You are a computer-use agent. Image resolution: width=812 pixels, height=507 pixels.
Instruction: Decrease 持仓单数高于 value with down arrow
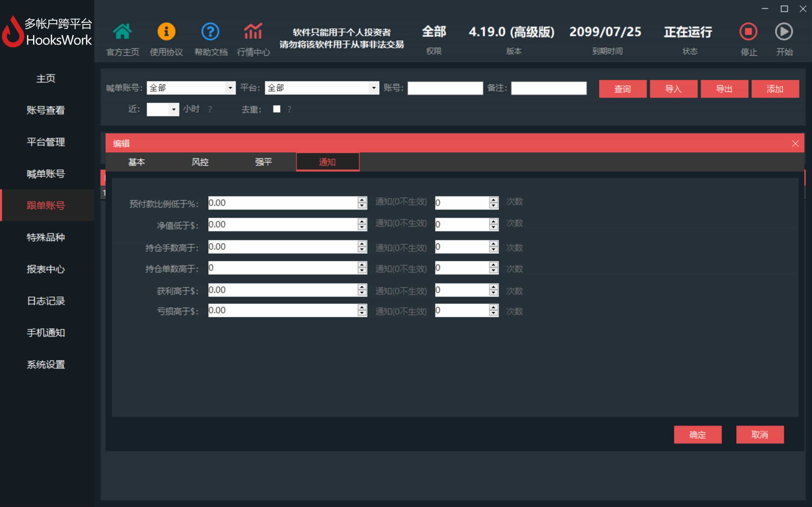[362, 271]
